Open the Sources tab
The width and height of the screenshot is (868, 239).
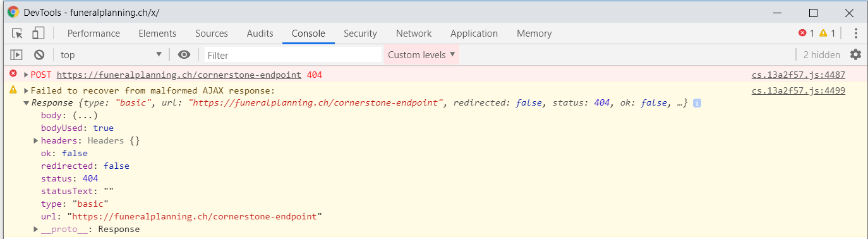[x=212, y=34]
